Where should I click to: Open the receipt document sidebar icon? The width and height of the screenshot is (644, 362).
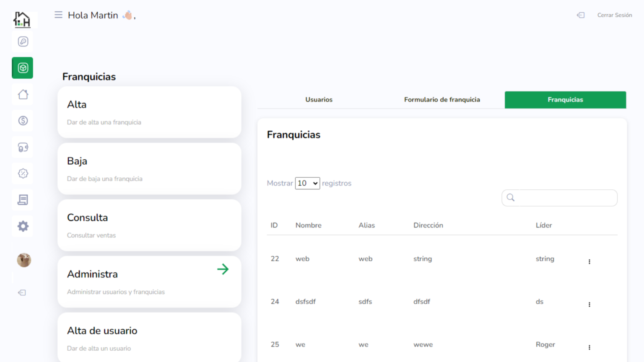[x=23, y=200]
